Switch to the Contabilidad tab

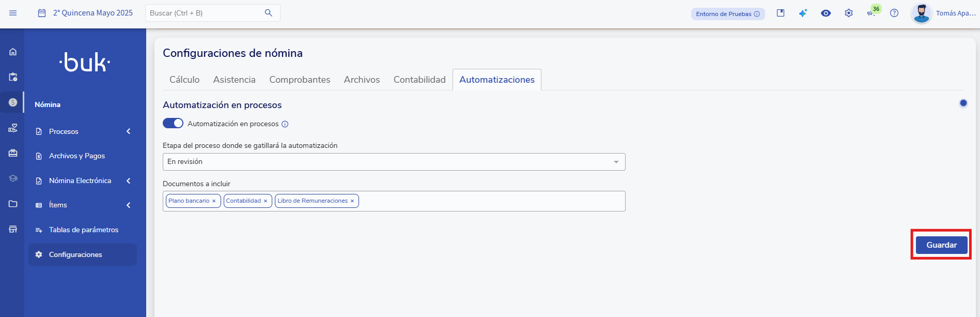pos(419,80)
